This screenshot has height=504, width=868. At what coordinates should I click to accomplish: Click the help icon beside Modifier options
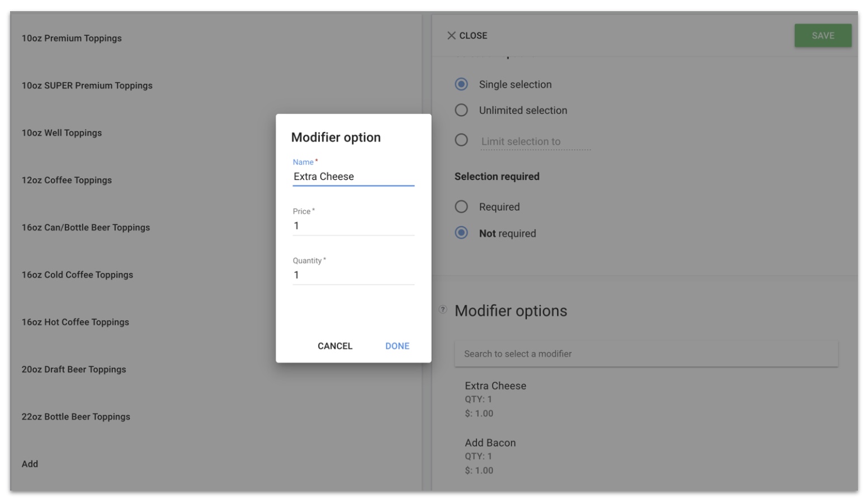point(442,311)
